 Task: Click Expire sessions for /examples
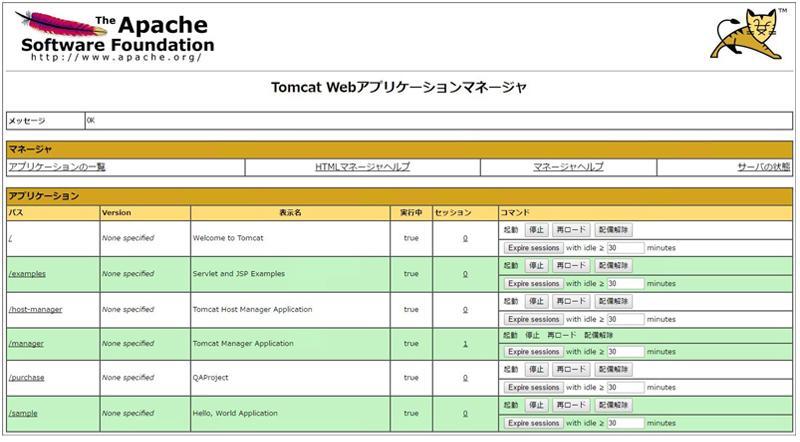click(534, 284)
